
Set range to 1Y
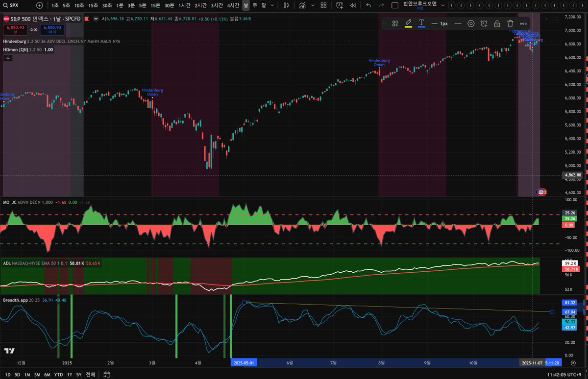[70, 375]
